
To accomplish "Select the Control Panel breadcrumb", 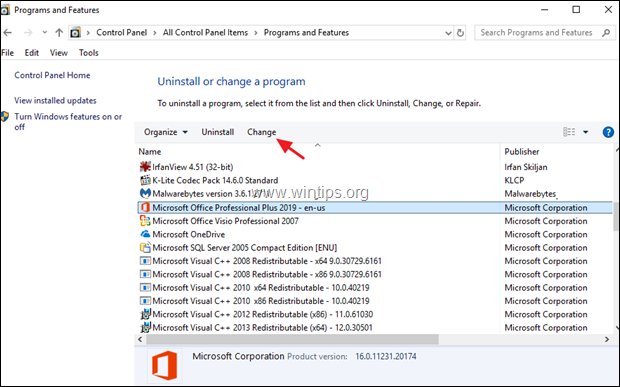I will [x=121, y=33].
